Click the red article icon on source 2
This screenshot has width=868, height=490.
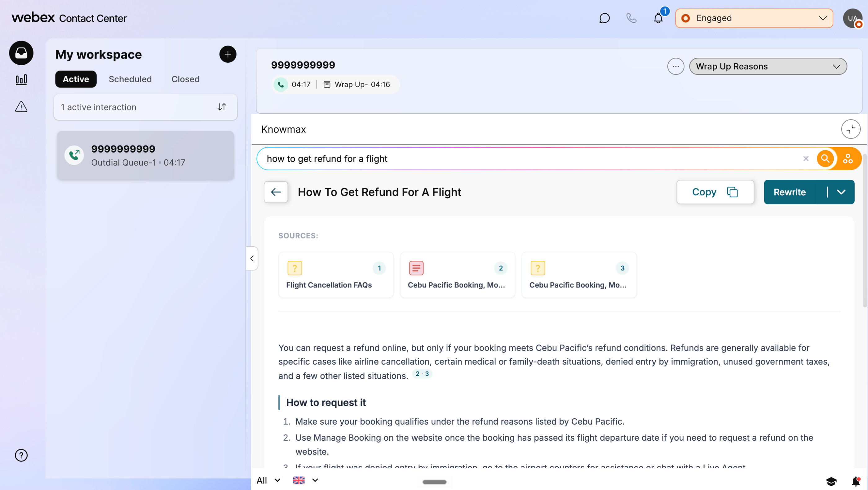(x=416, y=268)
